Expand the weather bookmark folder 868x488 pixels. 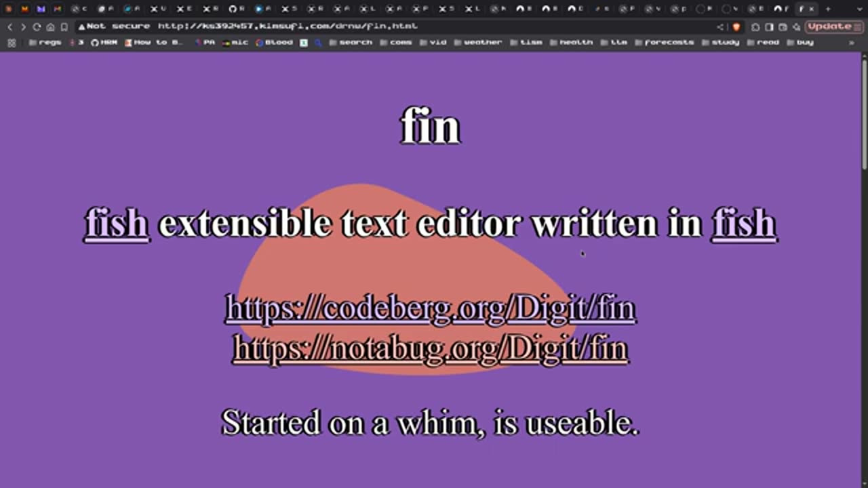click(x=478, y=42)
